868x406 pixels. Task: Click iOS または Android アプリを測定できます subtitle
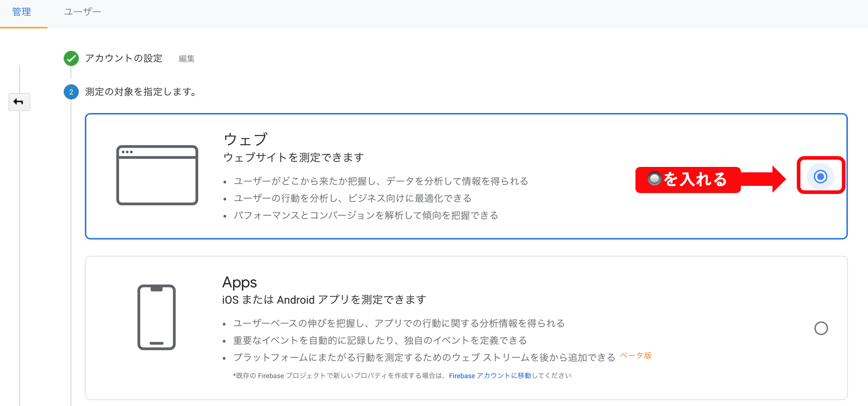point(324,300)
